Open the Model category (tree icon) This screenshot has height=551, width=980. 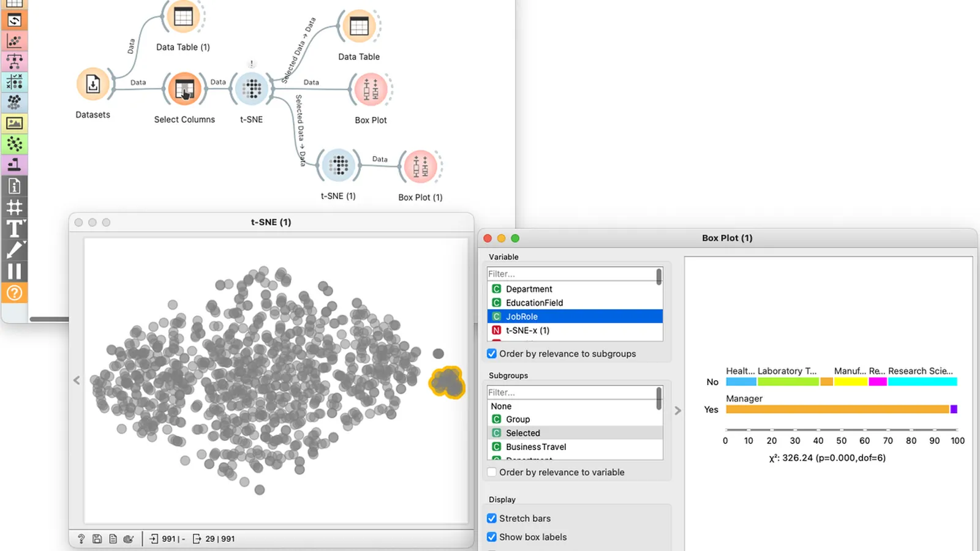coord(15,61)
